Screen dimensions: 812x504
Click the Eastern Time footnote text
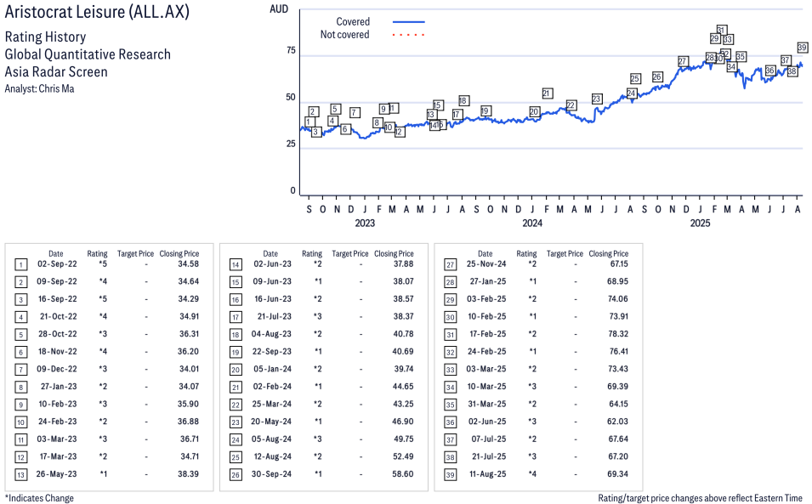tap(700, 498)
